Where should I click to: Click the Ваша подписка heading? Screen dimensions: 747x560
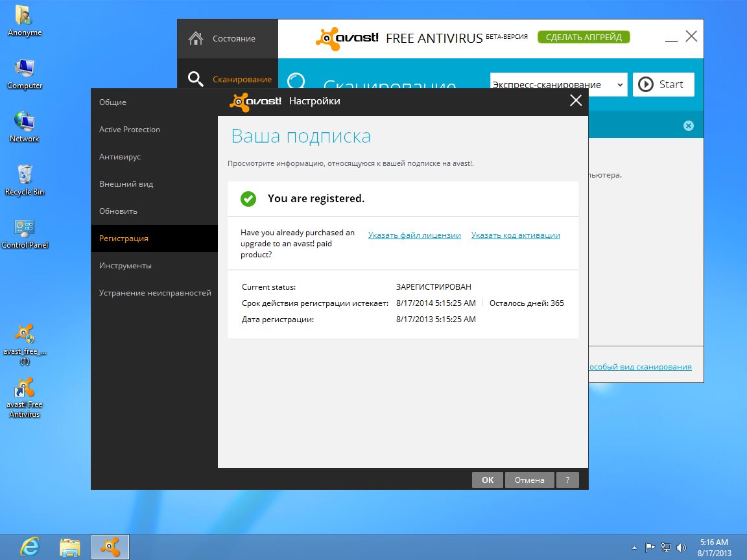click(x=301, y=136)
